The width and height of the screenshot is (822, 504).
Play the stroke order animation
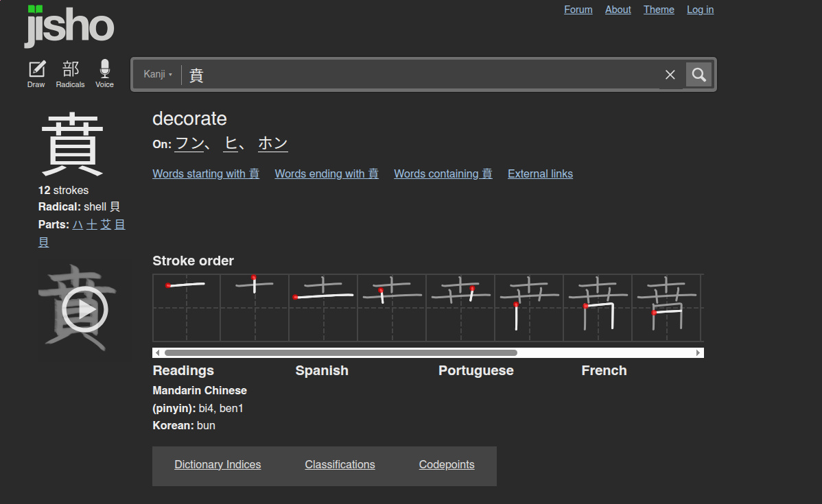[x=85, y=310]
